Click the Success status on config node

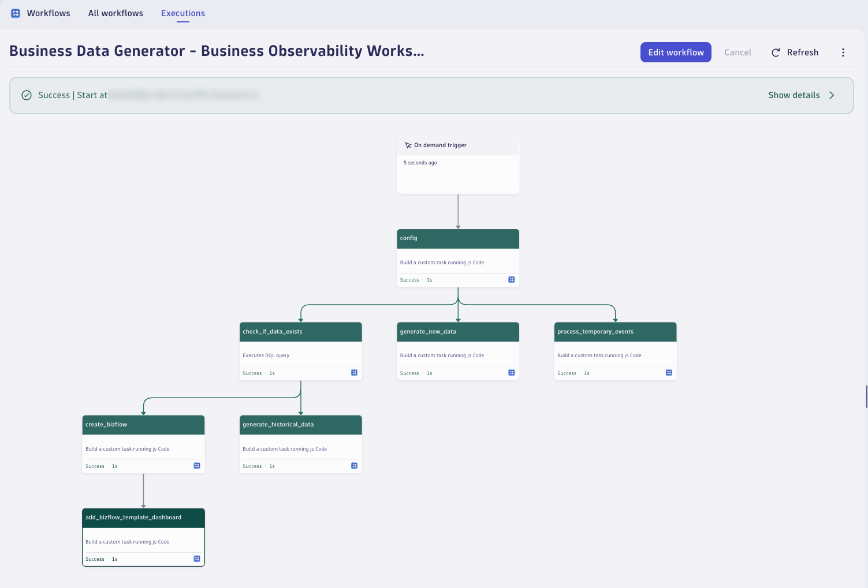tap(409, 280)
